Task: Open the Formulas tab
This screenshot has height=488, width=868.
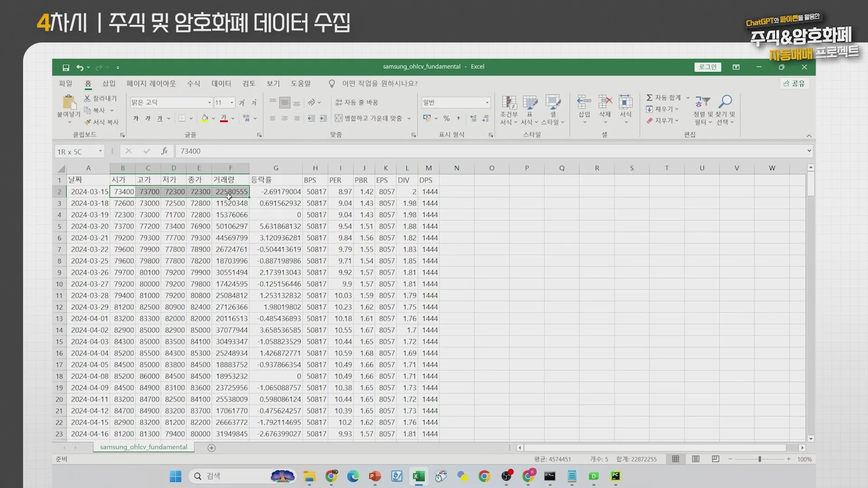Action: tap(193, 84)
